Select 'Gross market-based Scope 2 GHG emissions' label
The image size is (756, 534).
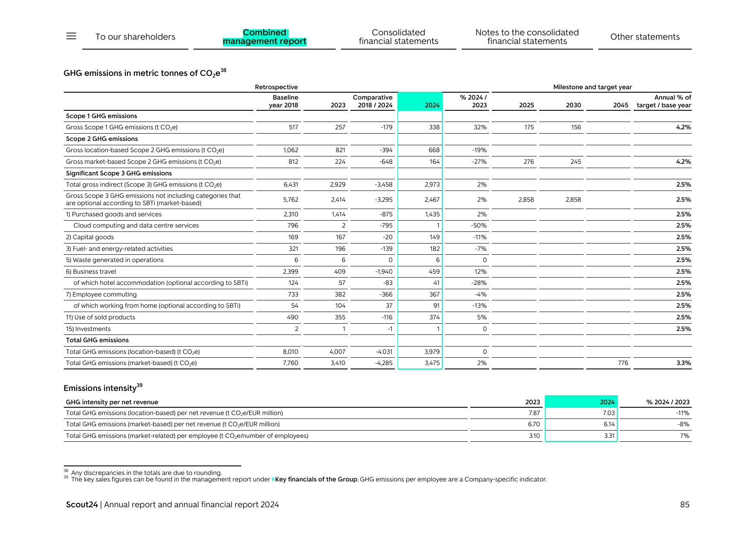144,162
